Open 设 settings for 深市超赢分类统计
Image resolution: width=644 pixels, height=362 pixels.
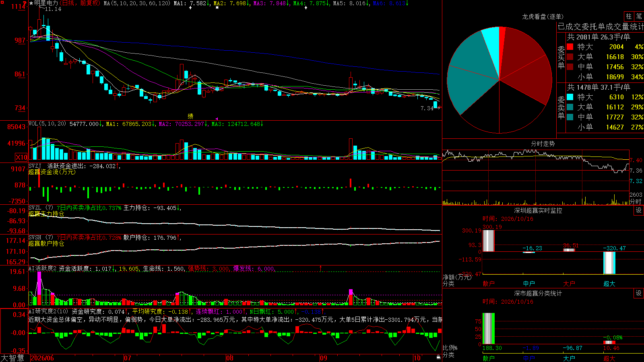639,293
